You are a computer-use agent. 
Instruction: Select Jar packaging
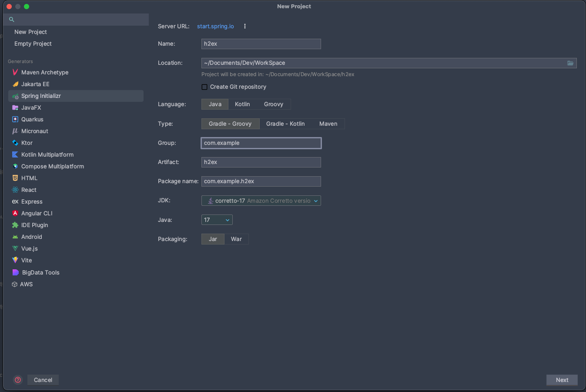click(213, 239)
